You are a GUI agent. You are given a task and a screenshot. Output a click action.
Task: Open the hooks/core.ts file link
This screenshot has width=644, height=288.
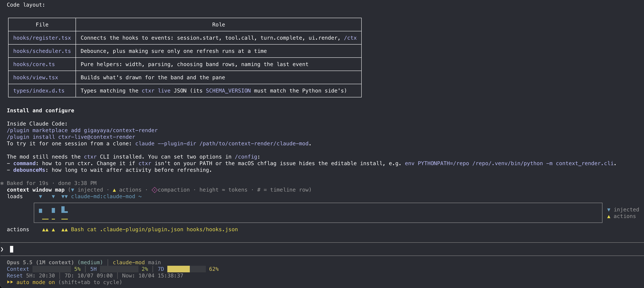34,64
